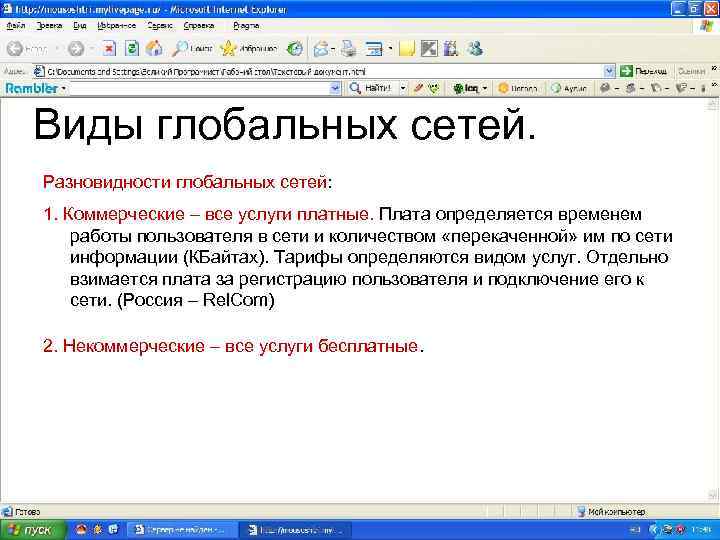This screenshot has height=540, width=720.
Task: Click the Переход (Go) button
Action: [x=643, y=71]
